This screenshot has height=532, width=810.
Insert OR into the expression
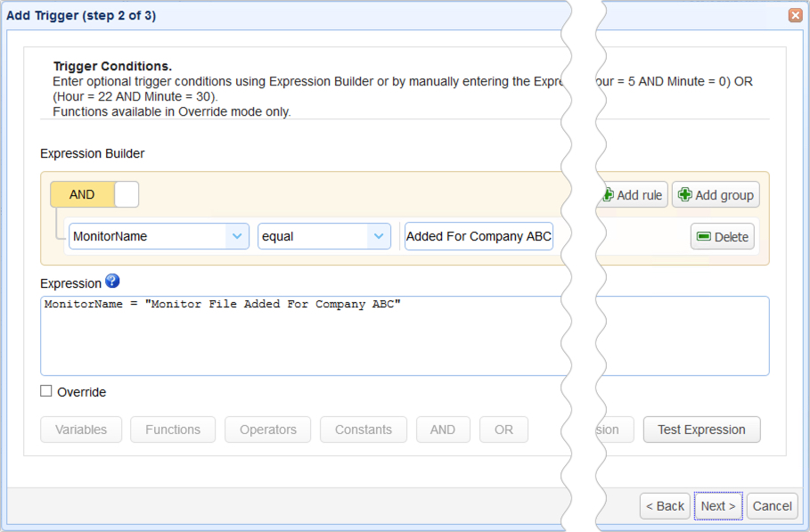tap(503, 429)
